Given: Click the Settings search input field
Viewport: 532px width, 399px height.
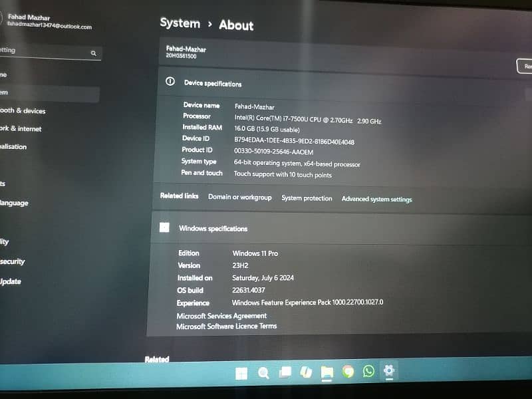Looking at the screenshot, I should pyautogui.click(x=40, y=51).
